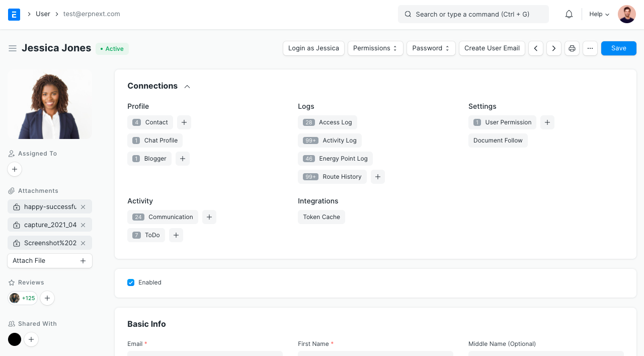Open the notification bell
Viewport: 644px width, 356px height.
tap(569, 14)
